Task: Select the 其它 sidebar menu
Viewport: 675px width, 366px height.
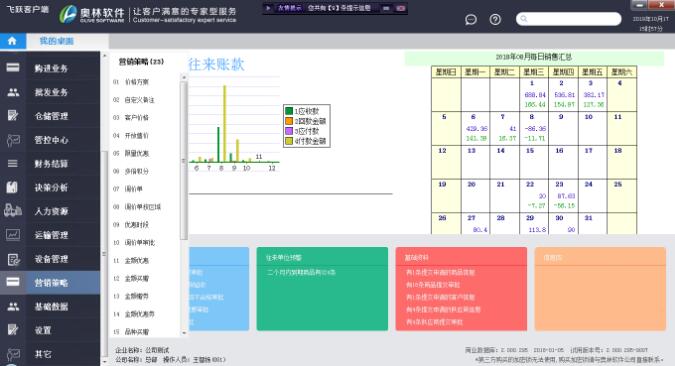Action: click(50, 354)
